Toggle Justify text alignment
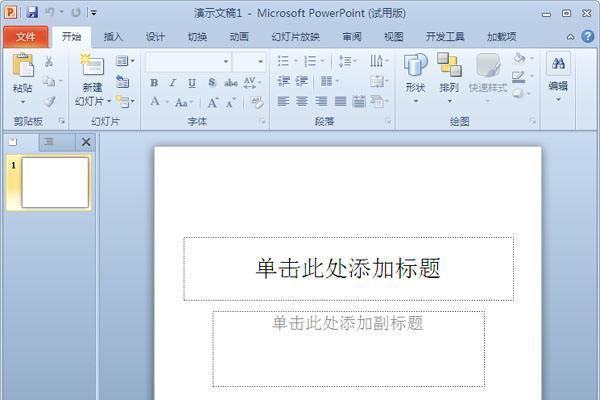The width and height of the screenshot is (600, 400). [340, 101]
